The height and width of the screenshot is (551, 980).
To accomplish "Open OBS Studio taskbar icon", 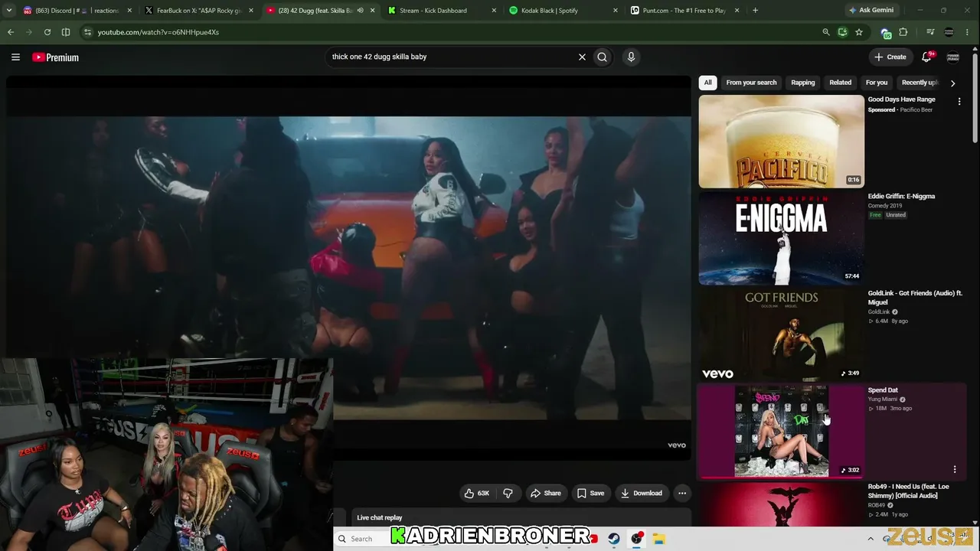I will click(x=636, y=539).
